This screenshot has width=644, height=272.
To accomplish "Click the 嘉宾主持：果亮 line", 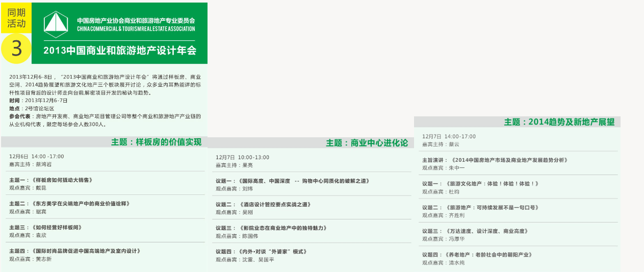I will [x=234, y=165].
